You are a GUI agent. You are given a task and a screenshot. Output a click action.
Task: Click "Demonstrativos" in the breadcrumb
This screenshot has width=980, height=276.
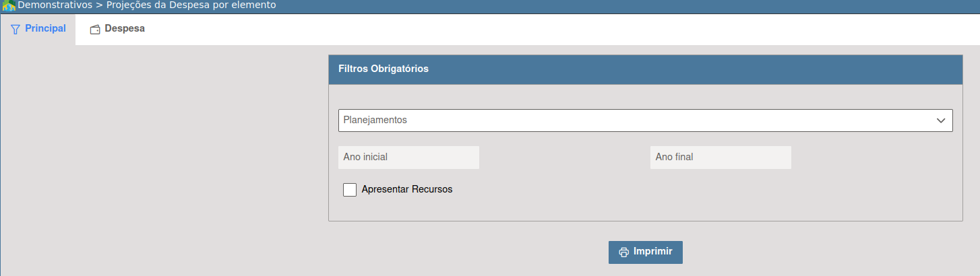[55, 5]
